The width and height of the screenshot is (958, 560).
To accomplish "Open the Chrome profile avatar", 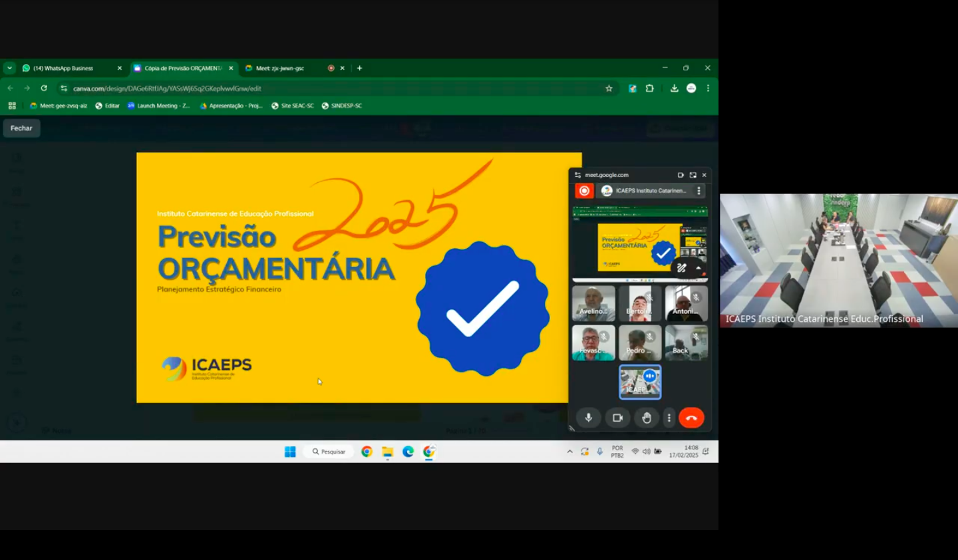I will pyautogui.click(x=691, y=88).
